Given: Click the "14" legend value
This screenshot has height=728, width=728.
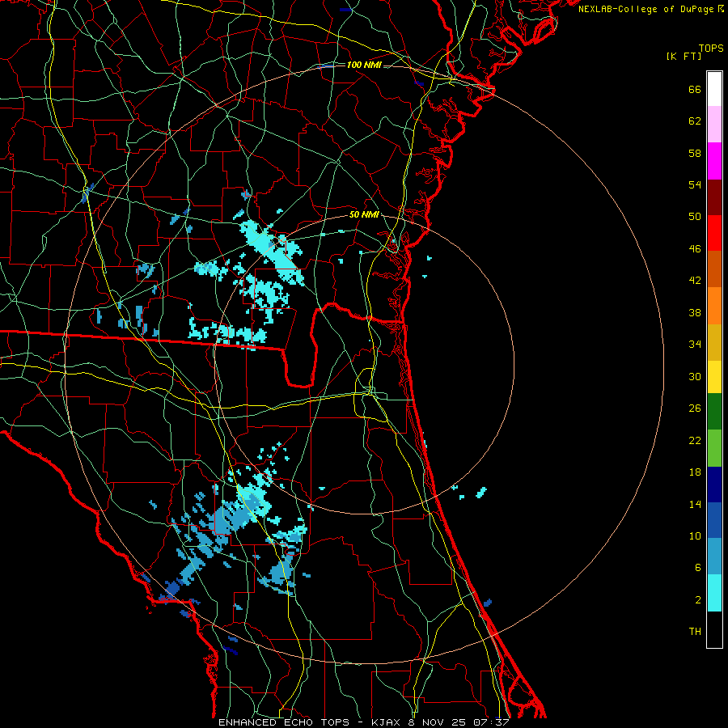Looking at the screenshot, I should click(695, 504).
